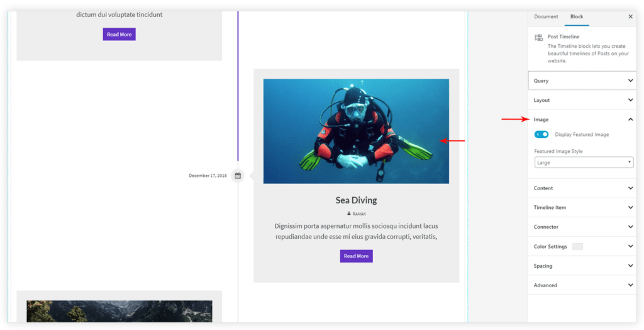Switch to the Document tab
This screenshot has width=644, height=330.
click(546, 17)
